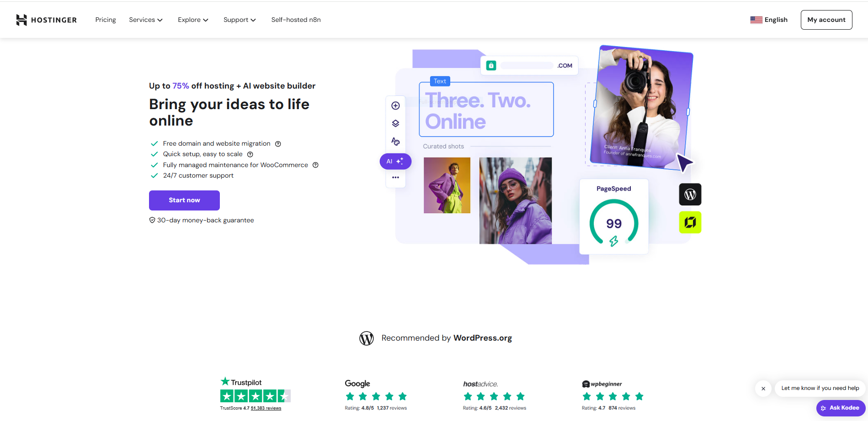Click the Hostinger logo
868x421 pixels.
[x=46, y=20]
